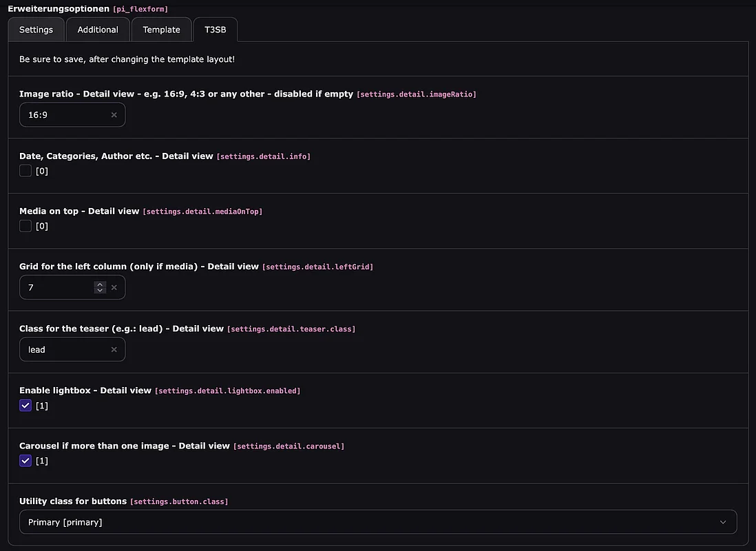Click the chevron on the Primary dropdown

[723, 522]
